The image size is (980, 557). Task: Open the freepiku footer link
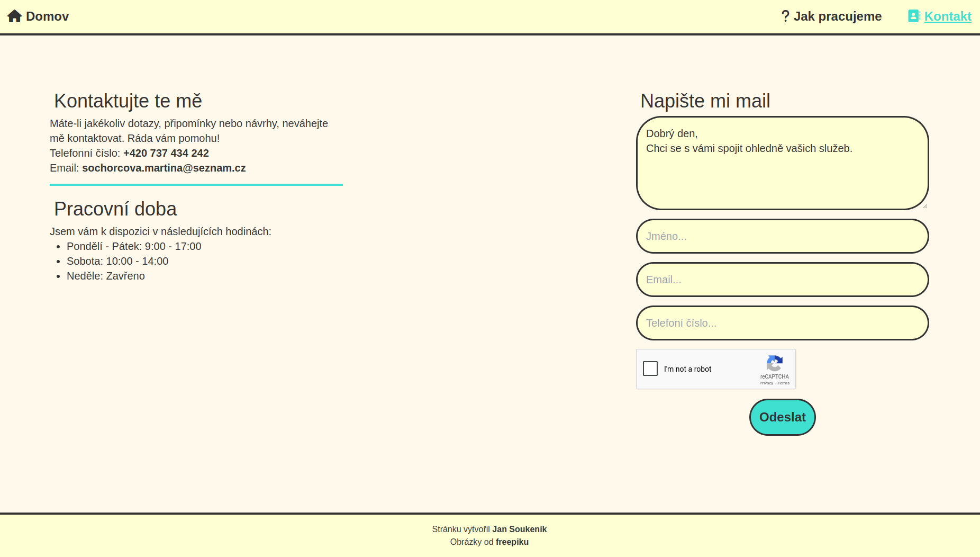point(512,542)
